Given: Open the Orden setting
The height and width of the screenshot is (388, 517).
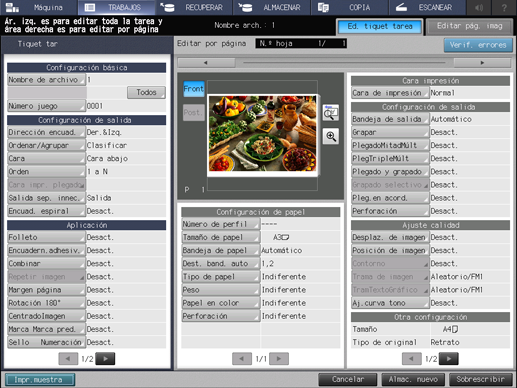Looking at the screenshot, I should point(46,172).
